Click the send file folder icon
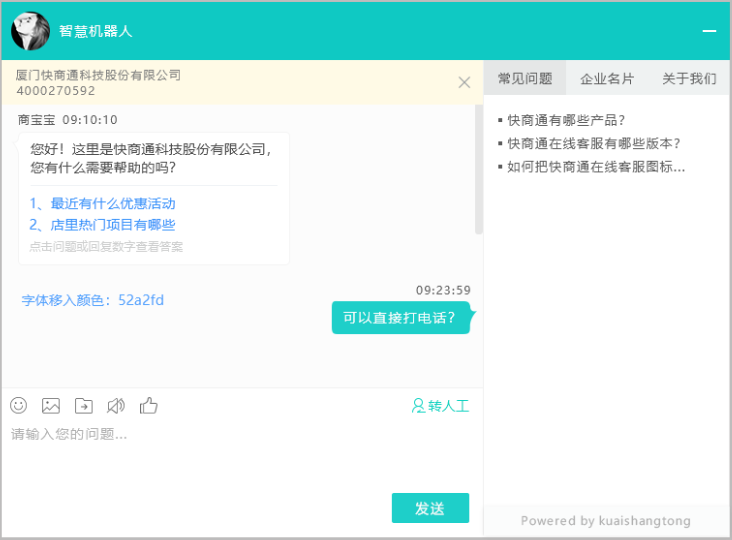 pyautogui.click(x=84, y=405)
